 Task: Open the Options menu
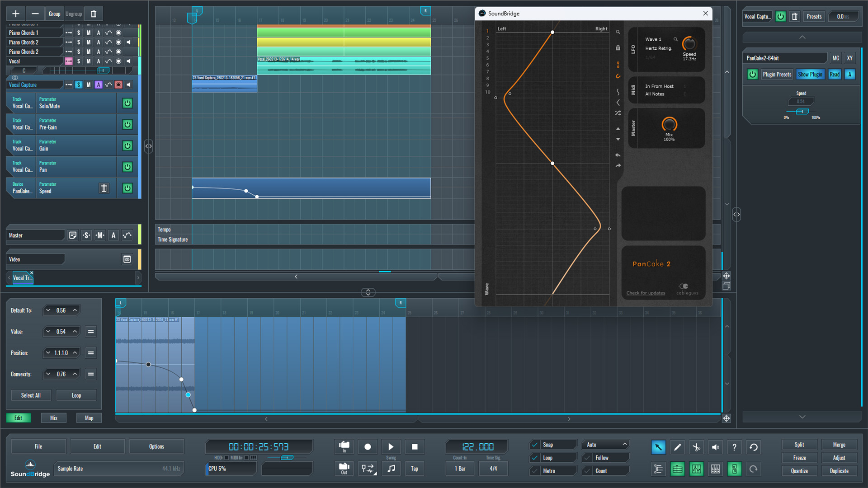pyautogui.click(x=156, y=446)
